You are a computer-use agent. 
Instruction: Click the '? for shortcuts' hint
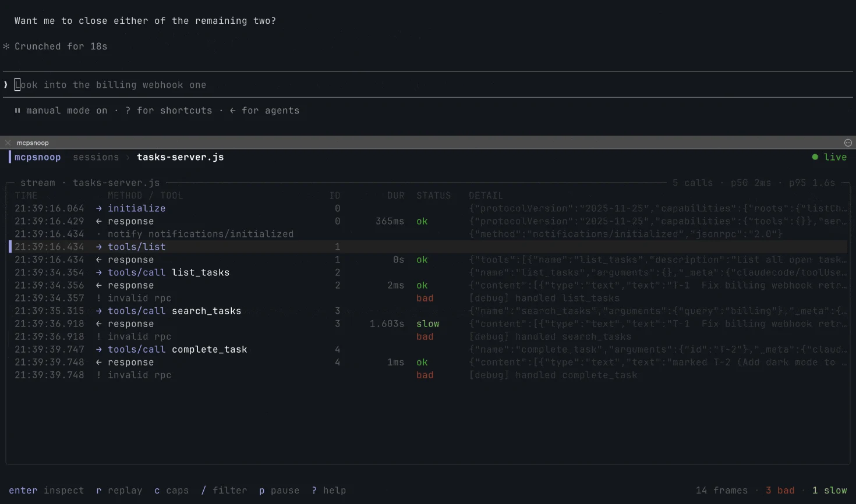click(x=168, y=111)
